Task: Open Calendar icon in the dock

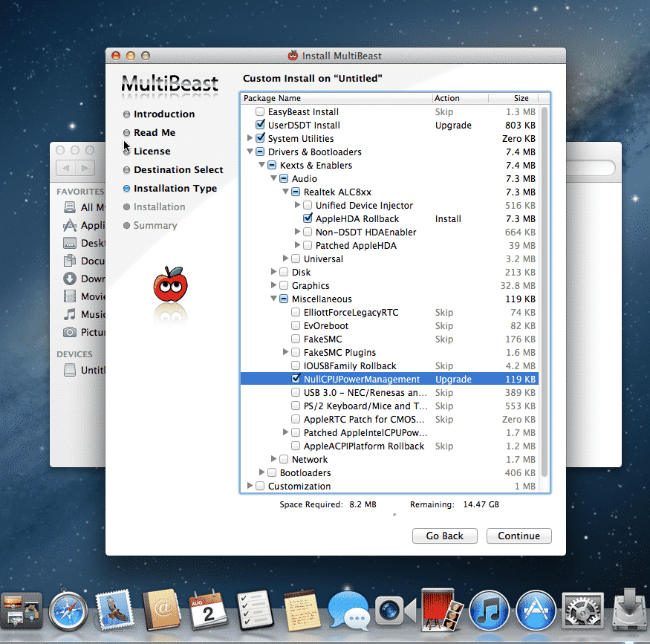Action: click(207, 613)
